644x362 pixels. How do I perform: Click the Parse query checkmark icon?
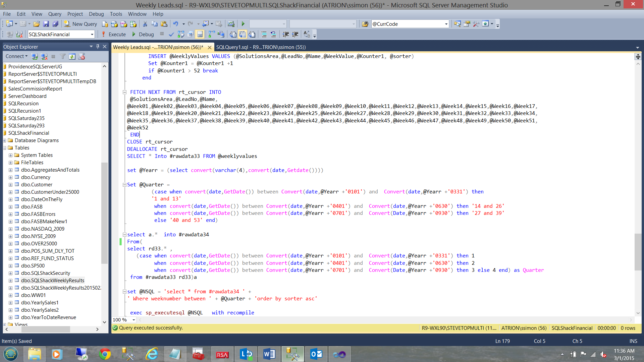point(171,34)
